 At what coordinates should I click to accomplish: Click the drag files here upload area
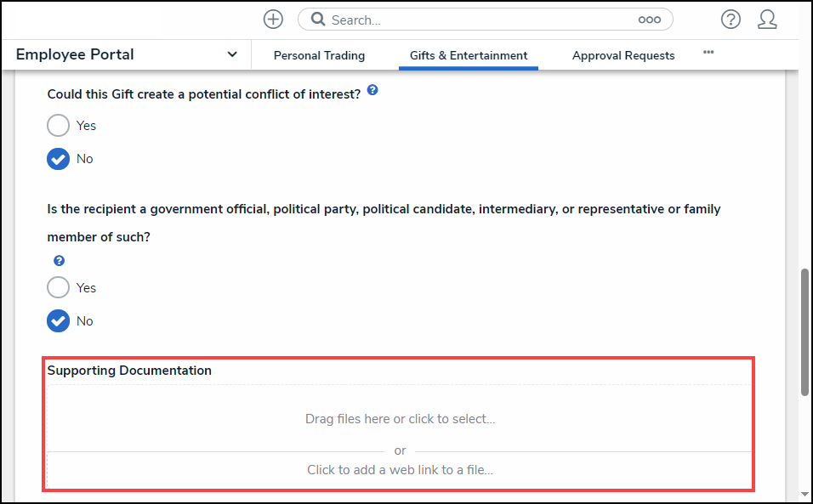click(x=400, y=418)
